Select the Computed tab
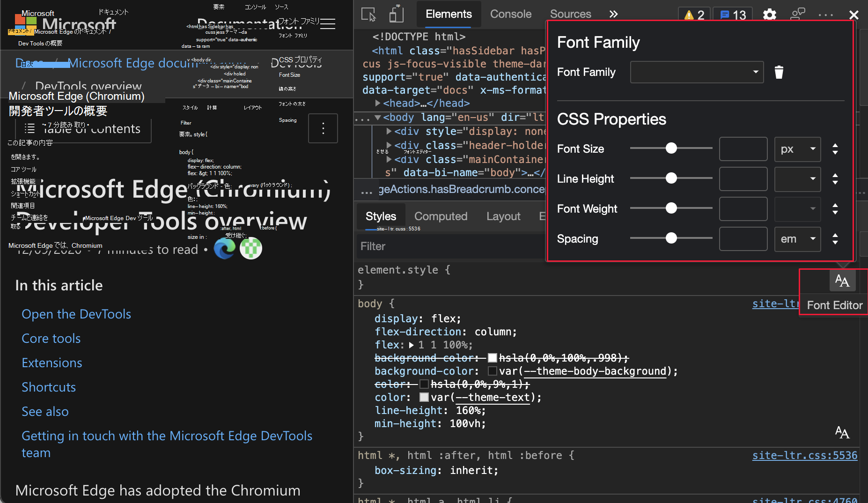The image size is (868, 503). coord(441,216)
